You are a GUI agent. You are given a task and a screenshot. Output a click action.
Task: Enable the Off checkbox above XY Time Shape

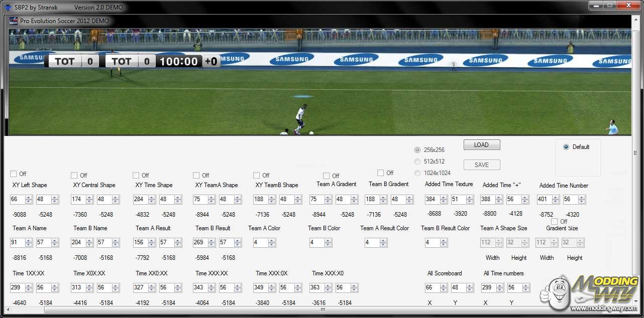tap(136, 175)
